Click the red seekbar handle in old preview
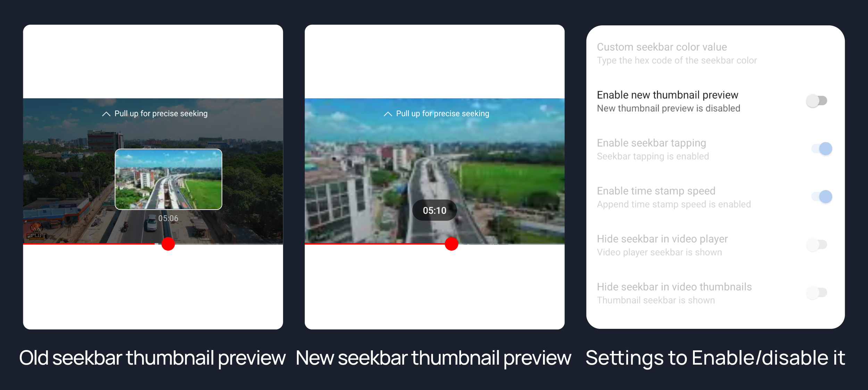Screen dimensions: 868x390 pos(168,244)
